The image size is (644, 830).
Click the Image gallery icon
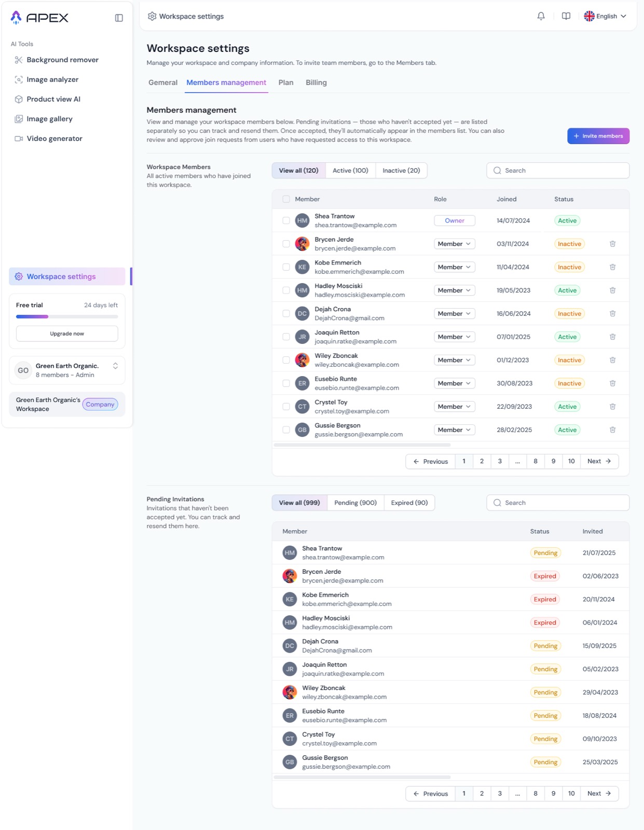coord(19,119)
